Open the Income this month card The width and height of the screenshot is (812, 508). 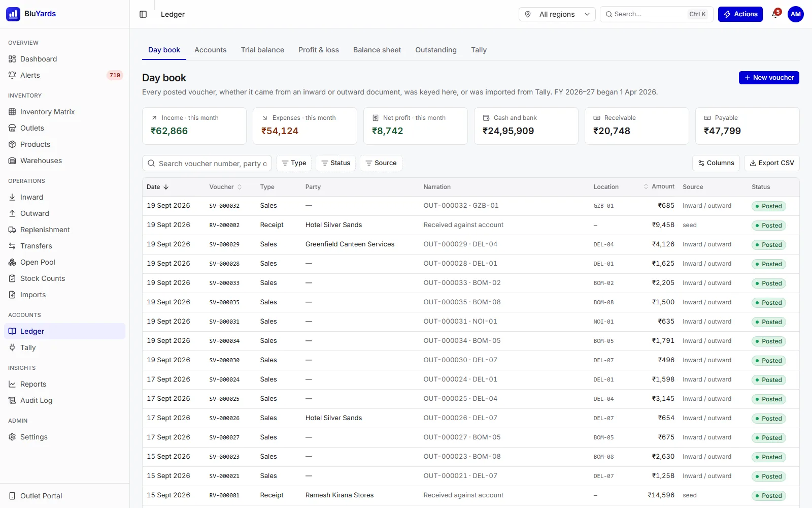(194, 126)
